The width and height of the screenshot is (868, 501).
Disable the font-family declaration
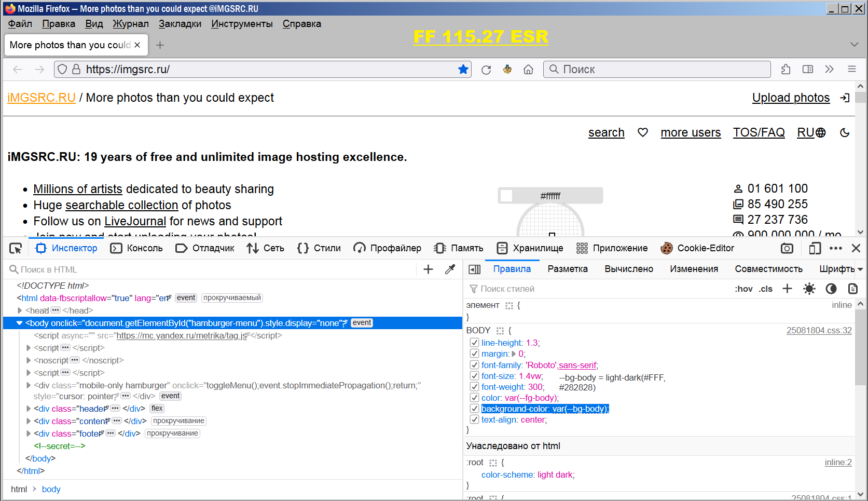[474, 365]
